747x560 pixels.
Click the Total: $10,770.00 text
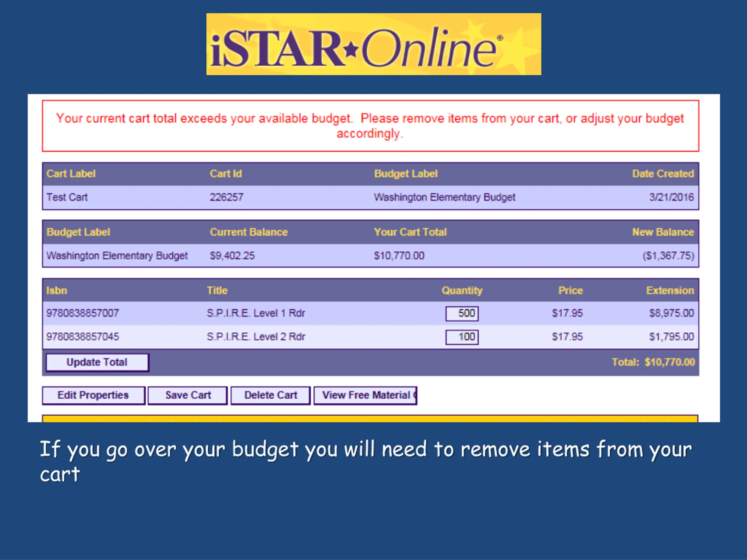click(x=653, y=362)
